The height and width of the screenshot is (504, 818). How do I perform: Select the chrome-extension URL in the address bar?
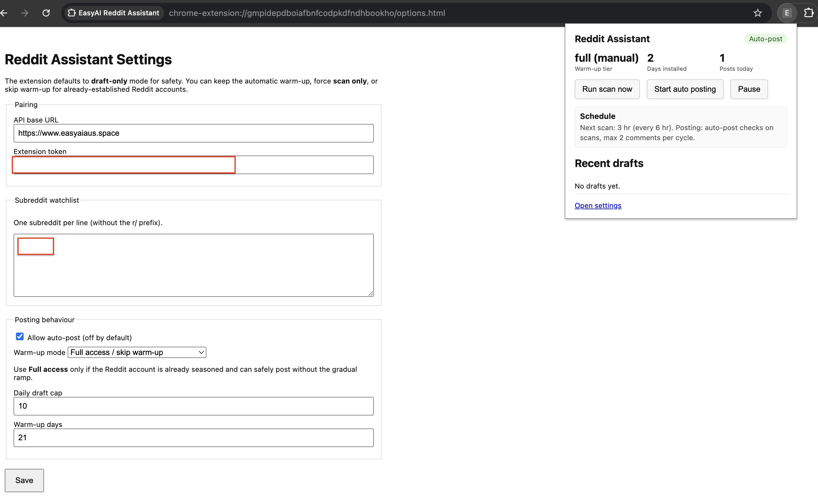pyautogui.click(x=307, y=13)
